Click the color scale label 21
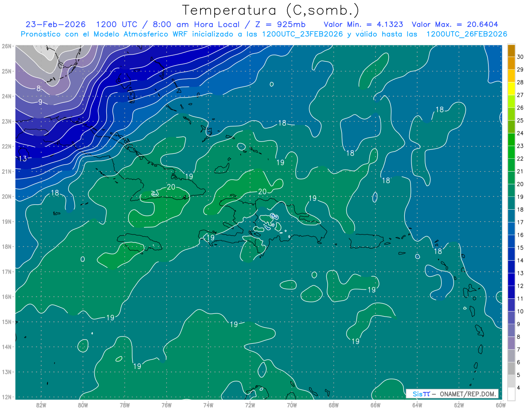 520,172
